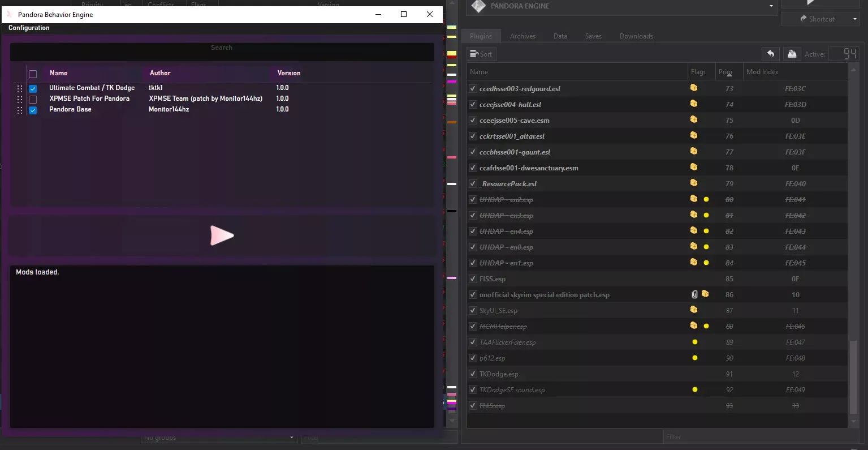
Task: Click the box flag icon for ccedhsse003-redguard.esl
Action: click(x=694, y=88)
